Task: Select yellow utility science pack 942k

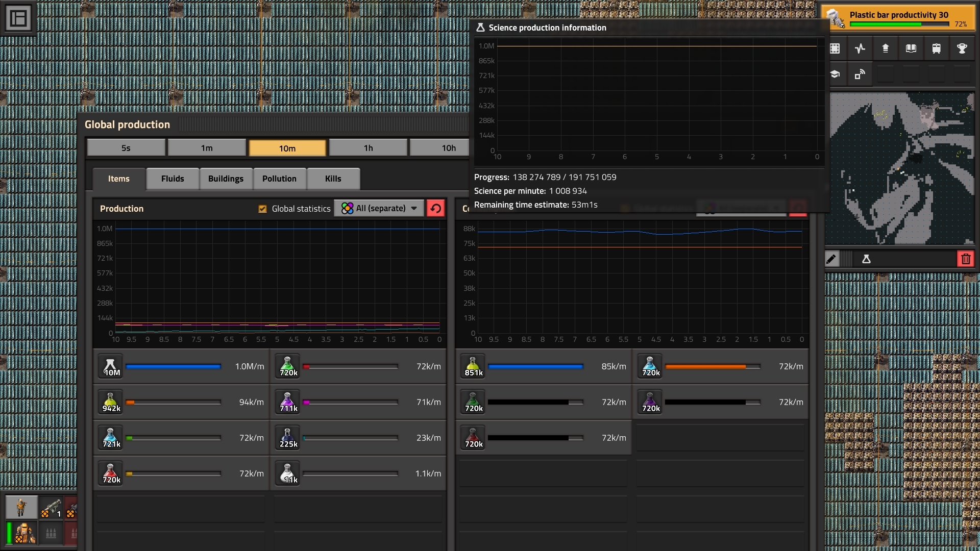Action: 111,402
